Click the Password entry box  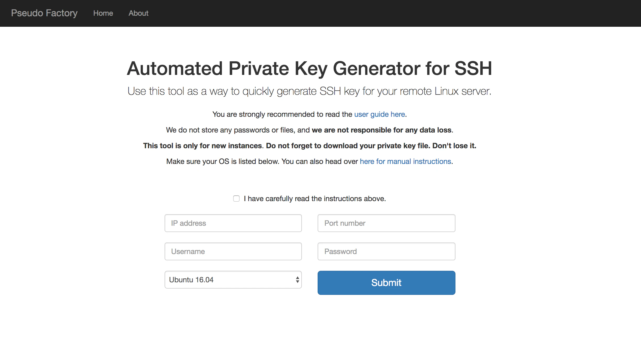point(386,251)
